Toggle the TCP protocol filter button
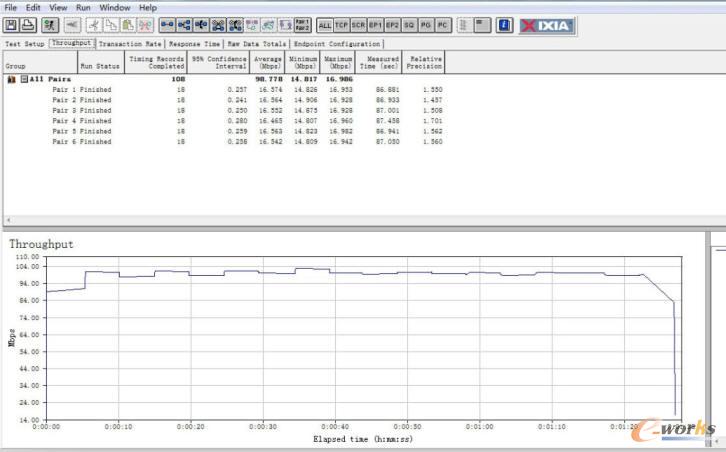The image size is (726, 452). [x=342, y=24]
